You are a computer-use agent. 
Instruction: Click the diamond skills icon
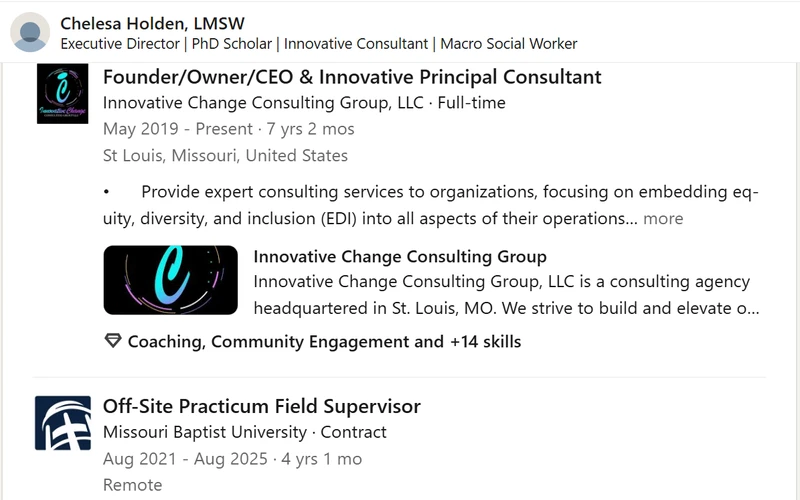tap(113, 341)
